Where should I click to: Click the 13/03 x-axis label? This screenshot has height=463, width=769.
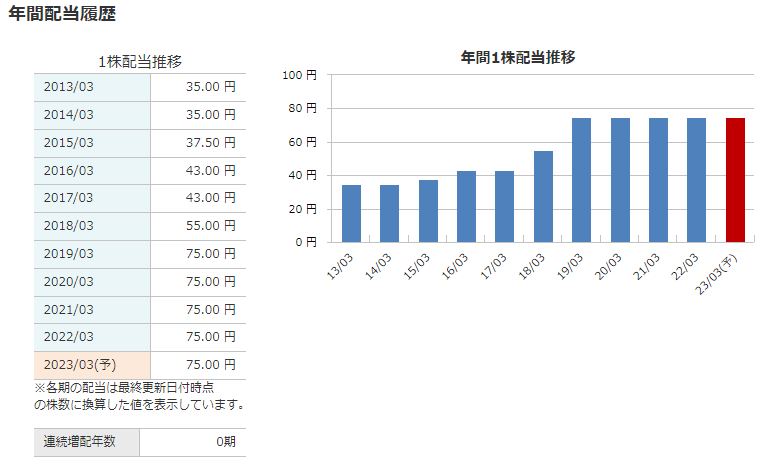[x=340, y=266]
